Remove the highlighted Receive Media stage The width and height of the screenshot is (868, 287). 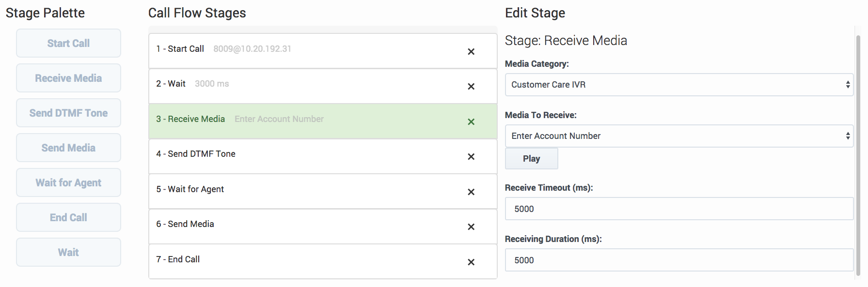click(x=471, y=122)
